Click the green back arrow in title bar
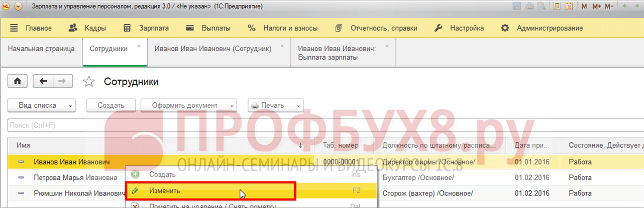 pyautogui.click(x=625, y=7)
